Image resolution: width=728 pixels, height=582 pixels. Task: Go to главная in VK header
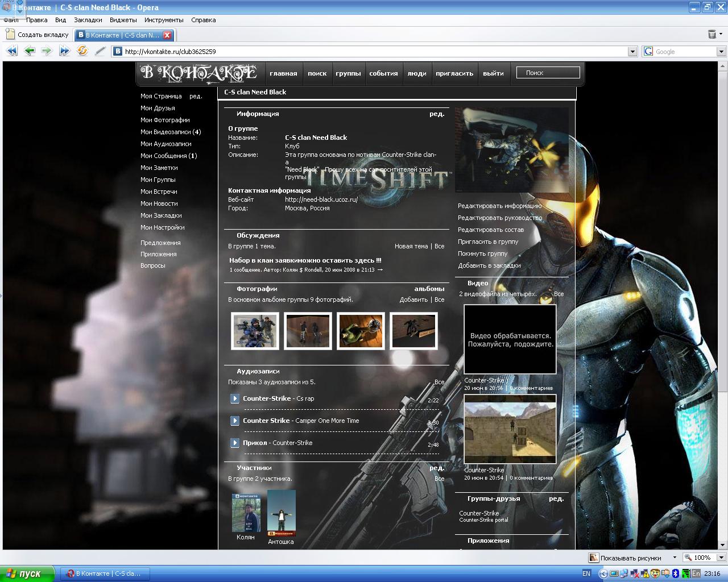click(283, 73)
